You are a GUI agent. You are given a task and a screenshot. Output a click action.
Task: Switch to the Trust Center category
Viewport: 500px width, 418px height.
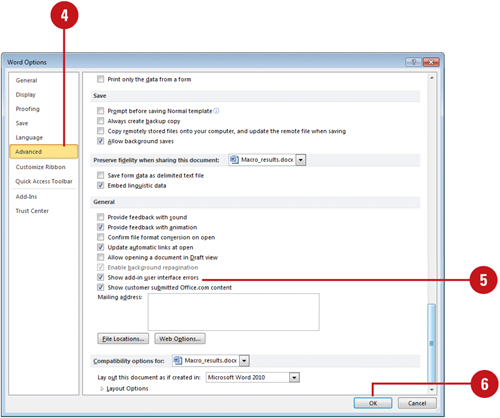tap(32, 211)
